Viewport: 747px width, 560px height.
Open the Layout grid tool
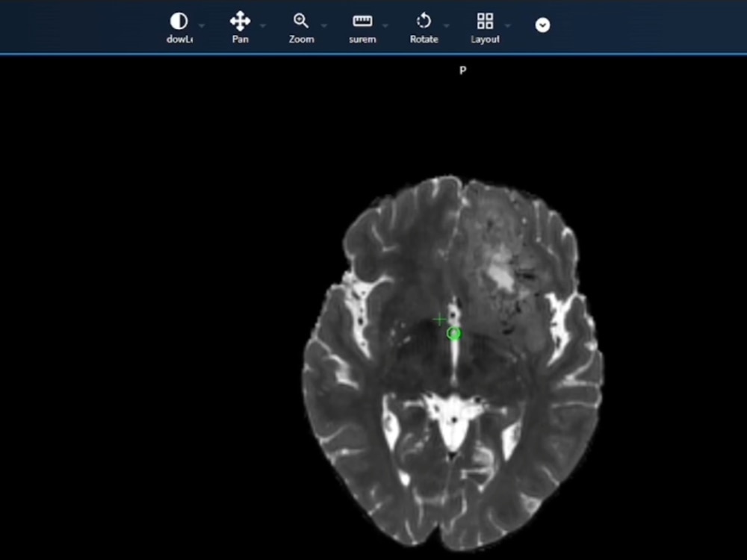485,28
